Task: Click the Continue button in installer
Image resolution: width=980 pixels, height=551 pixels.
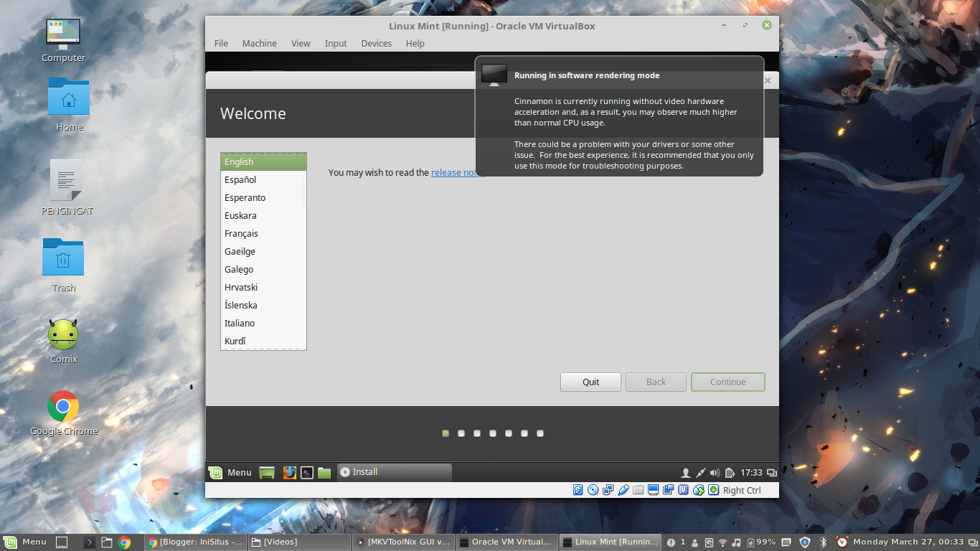Action: 728,382
